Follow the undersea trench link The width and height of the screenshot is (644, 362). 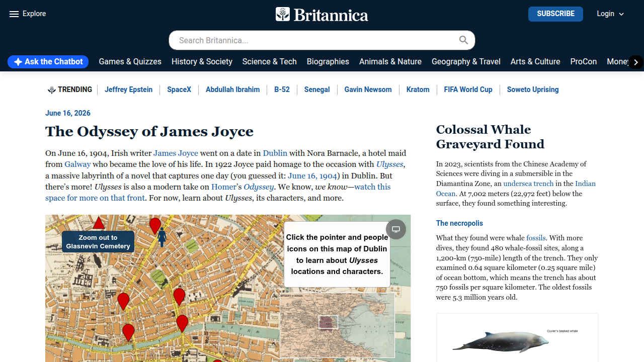[x=528, y=184]
